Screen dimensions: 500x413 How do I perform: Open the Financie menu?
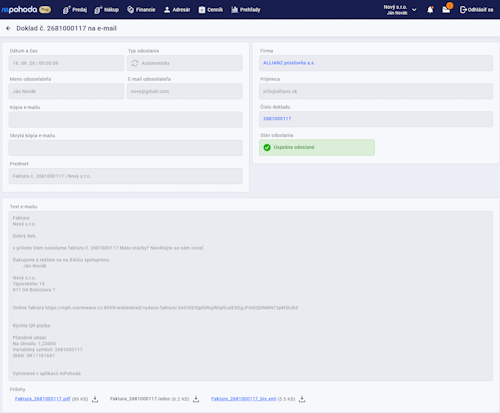click(x=141, y=10)
